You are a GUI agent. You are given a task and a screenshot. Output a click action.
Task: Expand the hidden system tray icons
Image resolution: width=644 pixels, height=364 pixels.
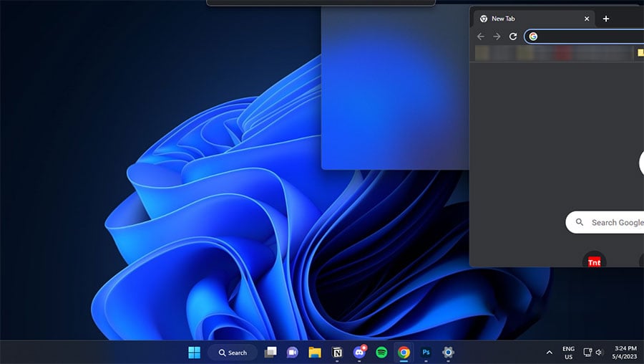[550, 353]
